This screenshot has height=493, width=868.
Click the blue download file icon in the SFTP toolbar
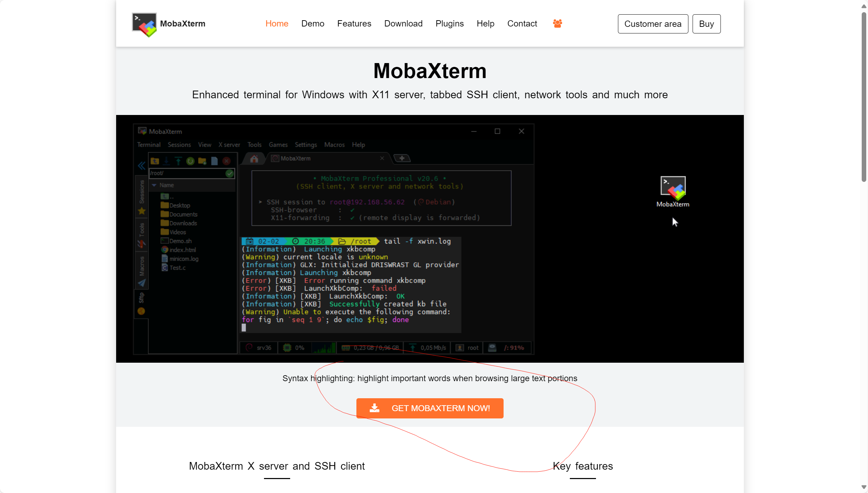coord(166,161)
